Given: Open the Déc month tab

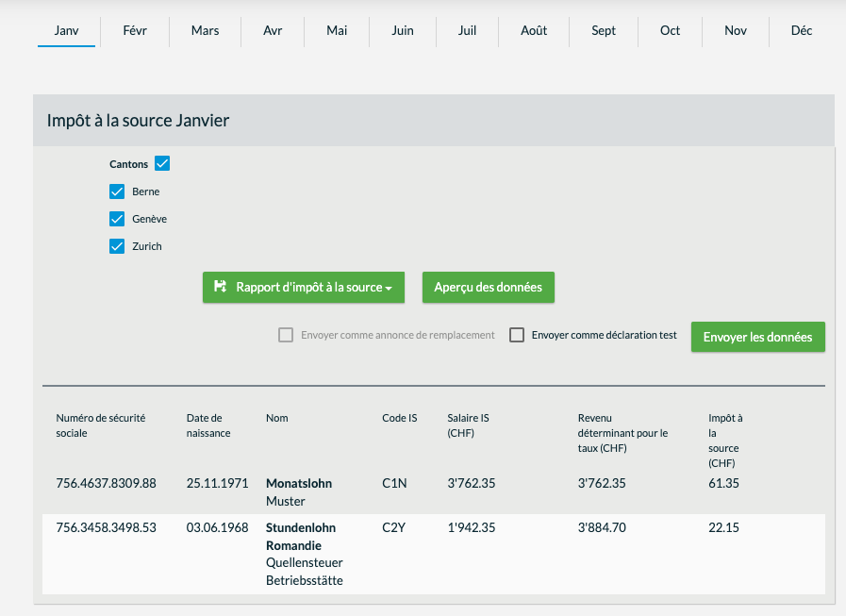Looking at the screenshot, I should coord(802,31).
